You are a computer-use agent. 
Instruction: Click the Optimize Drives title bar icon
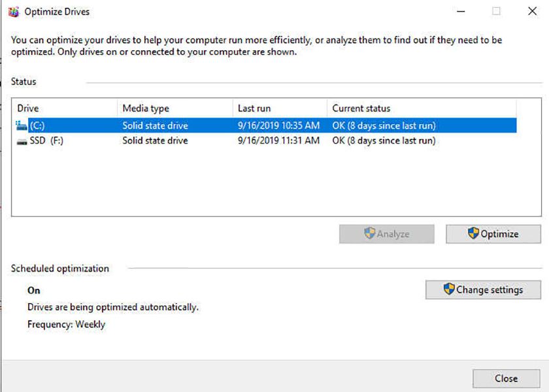coord(14,11)
